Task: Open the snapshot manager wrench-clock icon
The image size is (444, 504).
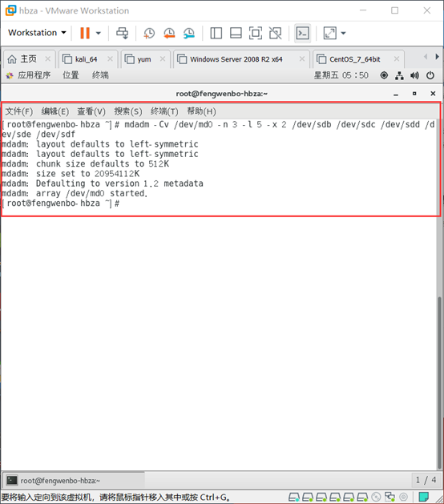Action: coord(189,33)
